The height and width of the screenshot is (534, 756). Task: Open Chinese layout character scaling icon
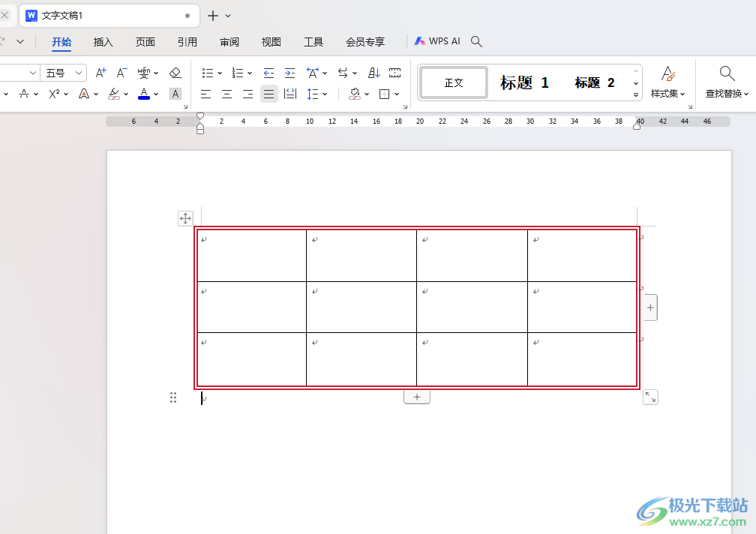pos(313,73)
